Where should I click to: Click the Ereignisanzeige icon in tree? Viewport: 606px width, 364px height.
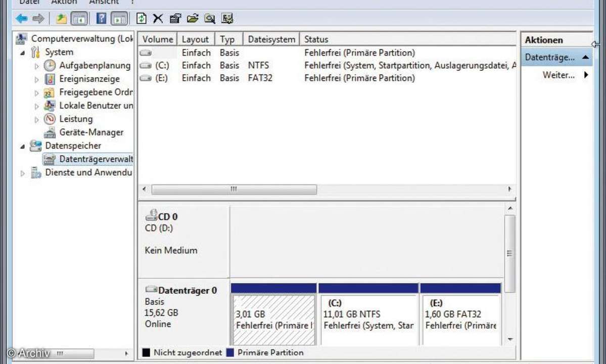coord(50,79)
